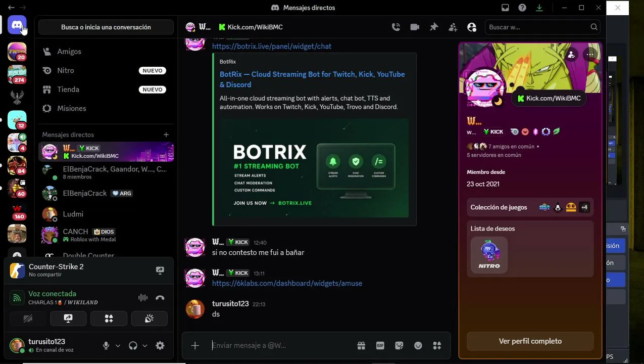Open Discord help
Screen dimensions: 644x364
coord(522,8)
